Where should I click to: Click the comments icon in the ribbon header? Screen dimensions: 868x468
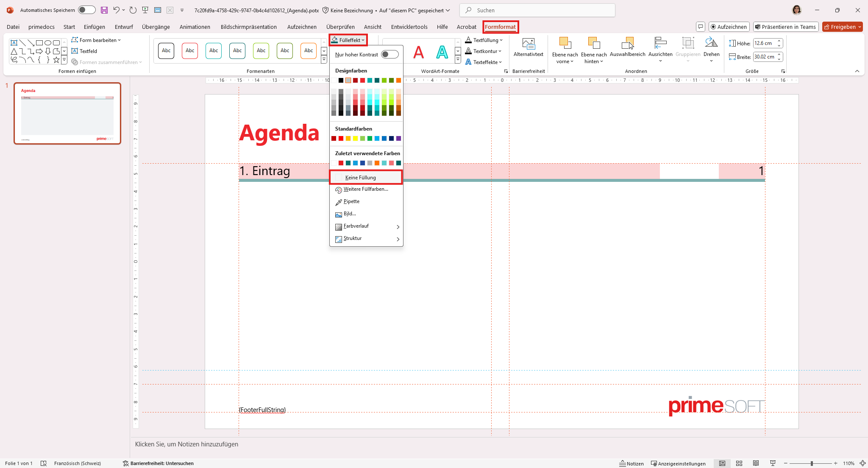tap(701, 27)
